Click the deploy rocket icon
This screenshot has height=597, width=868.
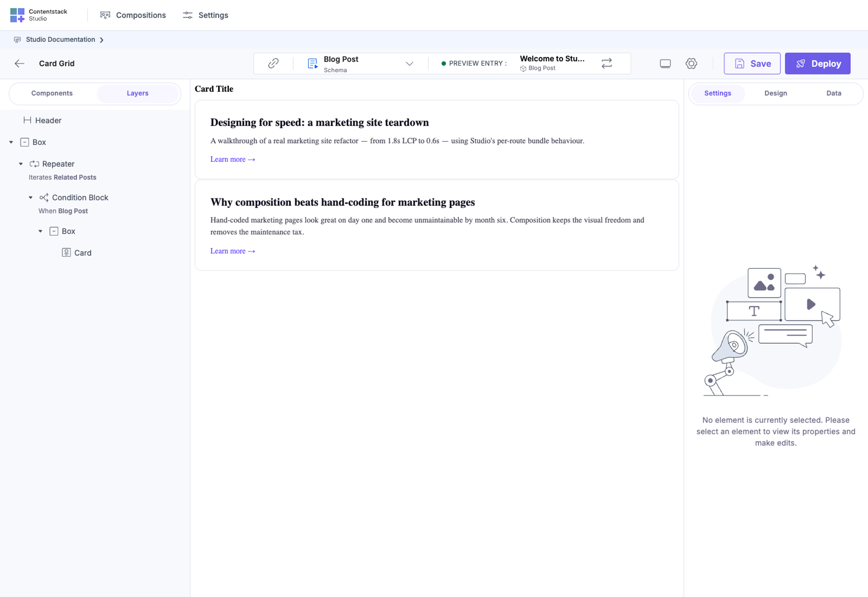click(x=800, y=64)
